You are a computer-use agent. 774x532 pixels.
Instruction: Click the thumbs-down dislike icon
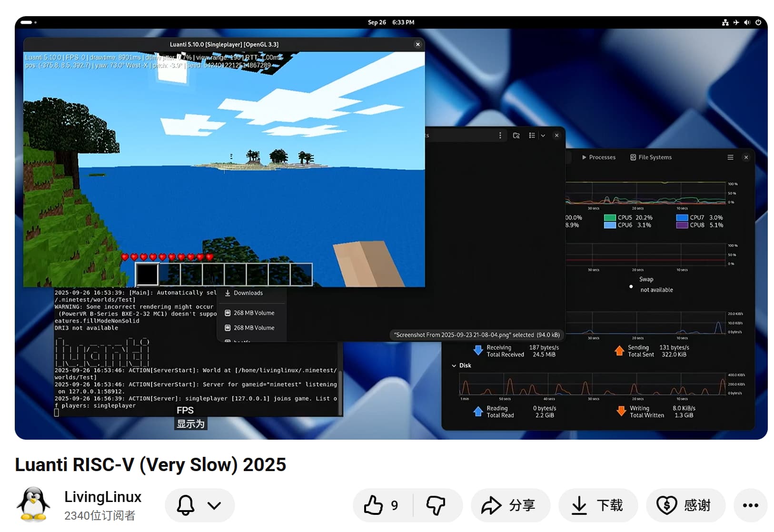[x=436, y=505]
